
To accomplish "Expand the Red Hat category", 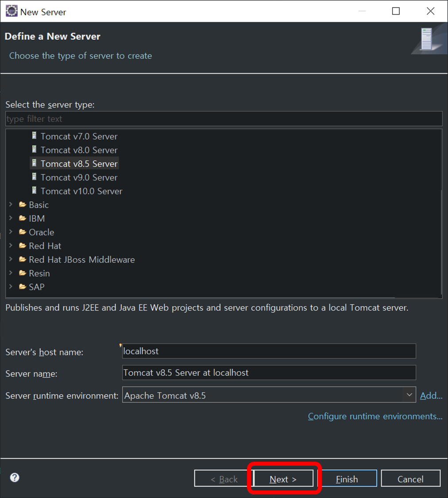I will pyautogui.click(x=11, y=246).
